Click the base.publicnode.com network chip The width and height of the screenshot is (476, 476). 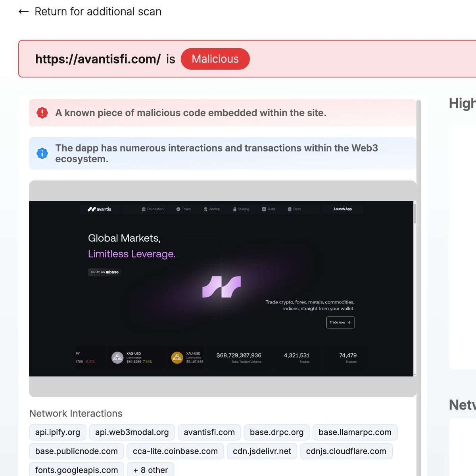tap(77, 451)
